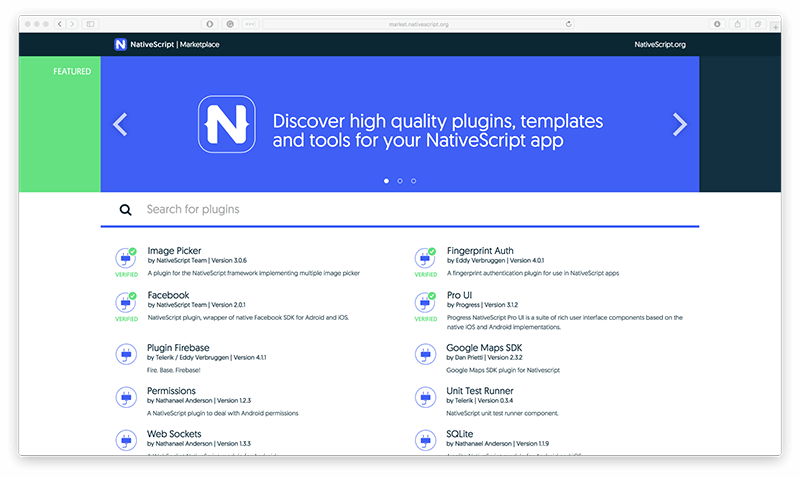Viewport: 800px width, 478px height.
Task: Click 'NativeScript unit test runner component.' text
Action: click(x=503, y=413)
